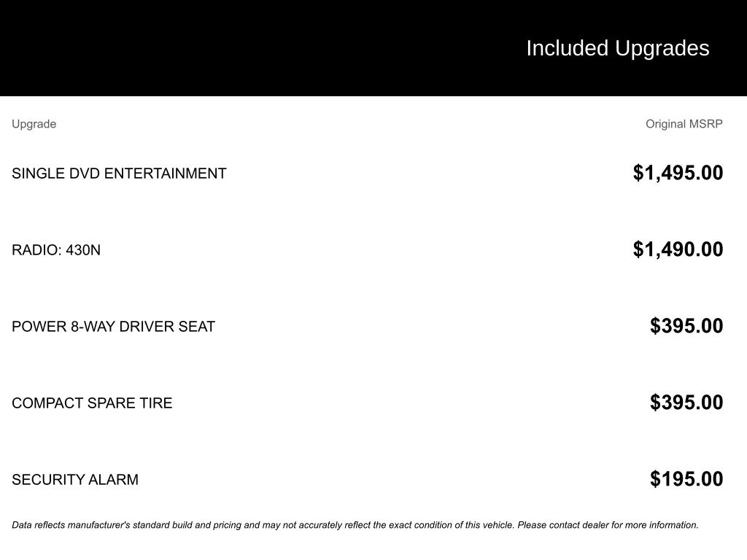Click the $195.00 price
Image resolution: width=747 pixels, height=560 pixels.
(x=686, y=479)
